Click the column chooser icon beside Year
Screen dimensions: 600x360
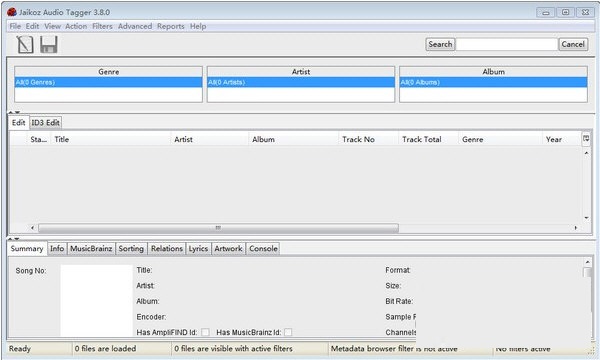586,139
